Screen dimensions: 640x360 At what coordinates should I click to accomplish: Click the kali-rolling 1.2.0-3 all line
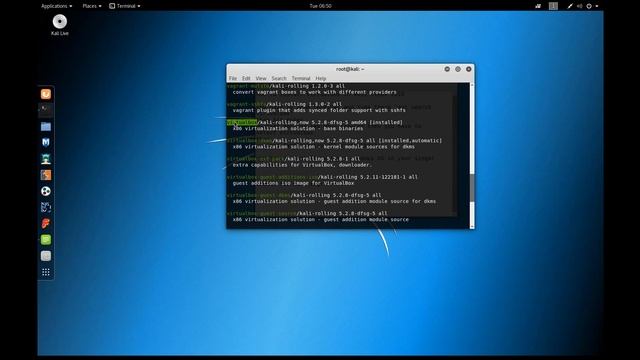pyautogui.click(x=307, y=86)
